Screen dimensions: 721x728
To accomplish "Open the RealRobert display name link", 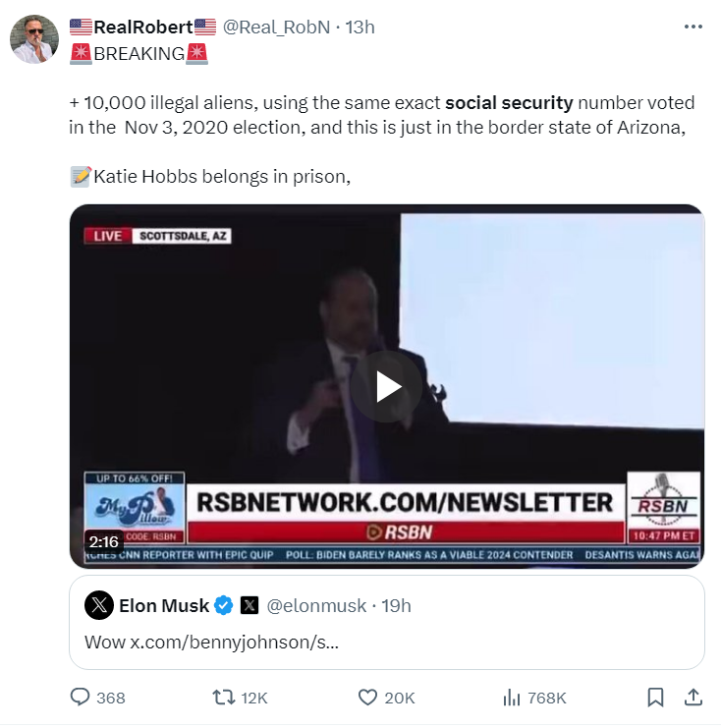I will (x=143, y=27).
